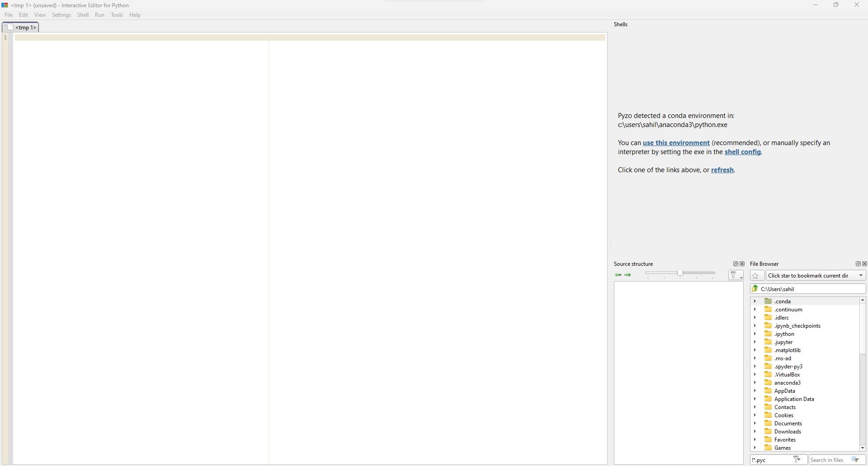
Task: Undock the File Browser panel
Action: coord(858,264)
